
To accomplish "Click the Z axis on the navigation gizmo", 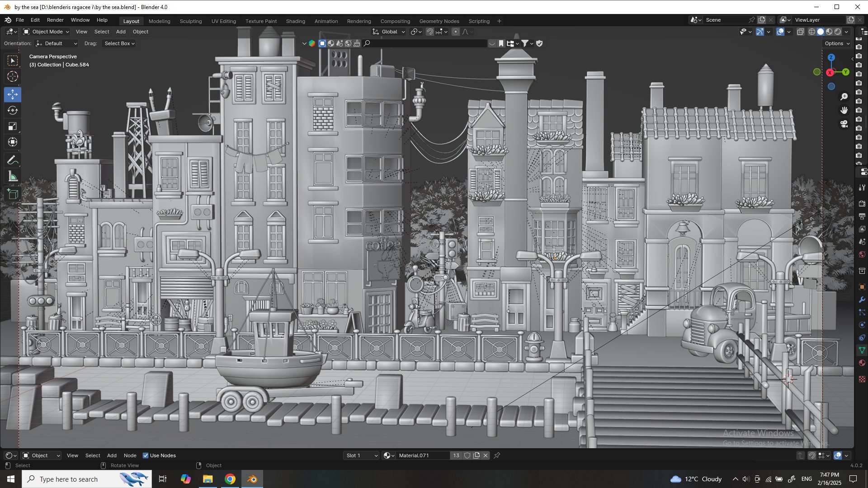I will point(831,57).
